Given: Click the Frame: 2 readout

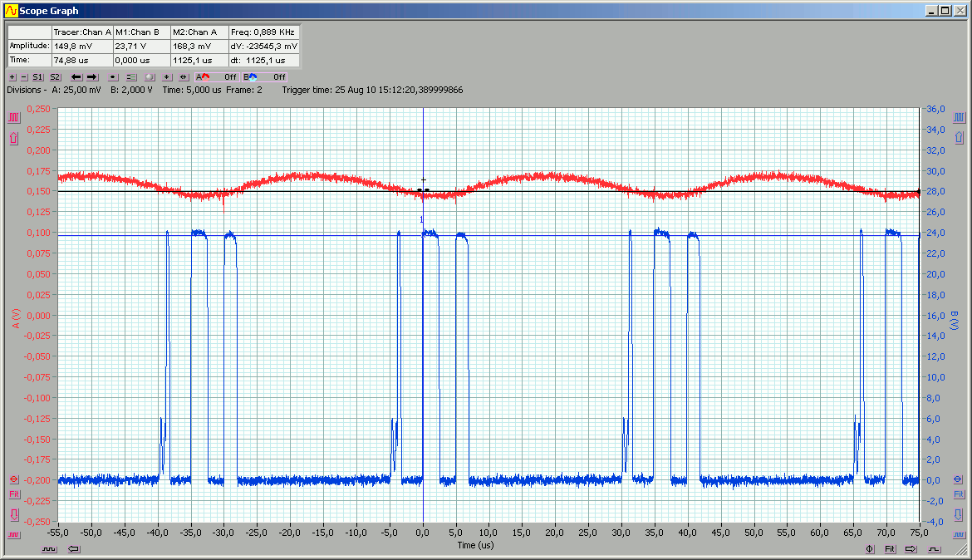Looking at the screenshot, I should pyautogui.click(x=244, y=90).
